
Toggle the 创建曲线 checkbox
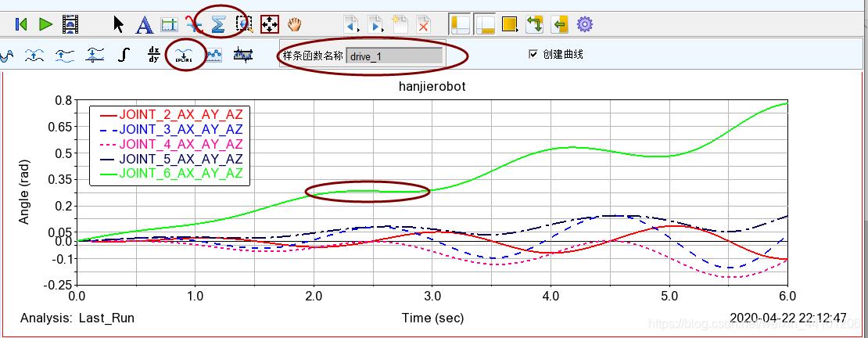click(533, 55)
